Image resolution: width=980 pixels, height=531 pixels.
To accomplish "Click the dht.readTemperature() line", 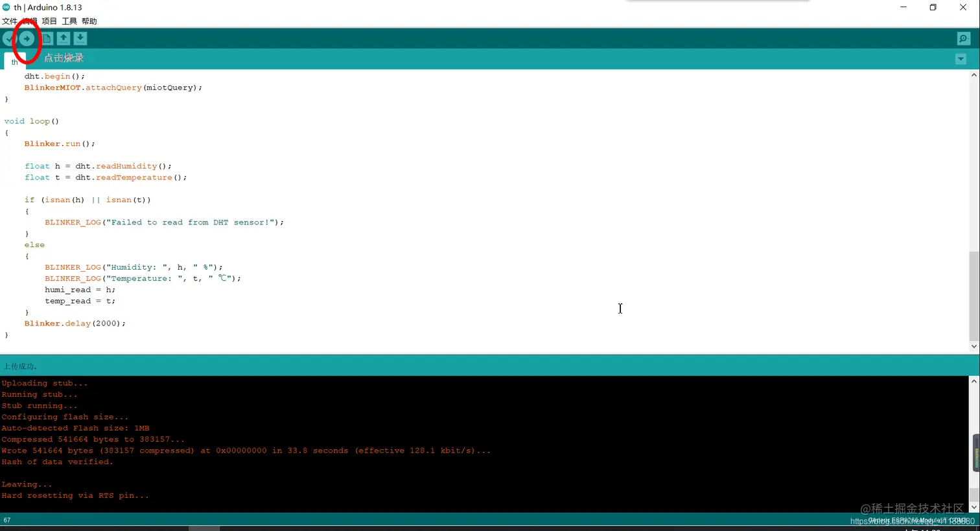I will pos(106,178).
